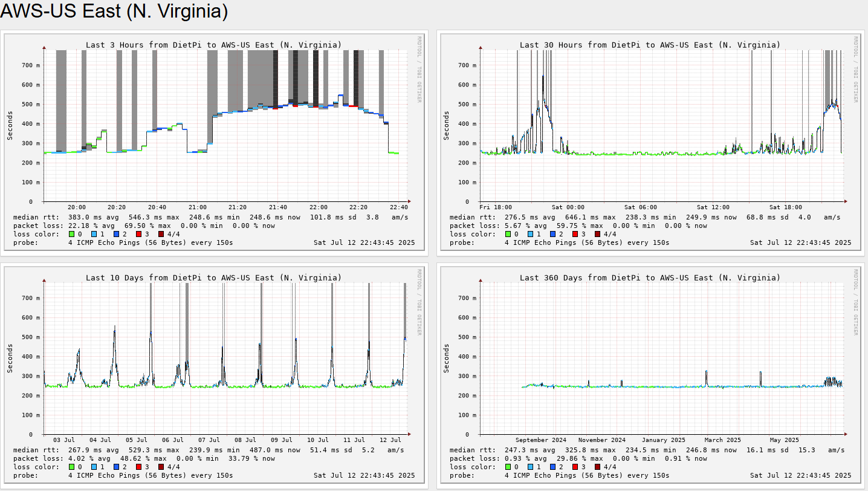The image size is (868, 491).
Task: Click the "08 Jul" date axis label
Action: (247, 441)
